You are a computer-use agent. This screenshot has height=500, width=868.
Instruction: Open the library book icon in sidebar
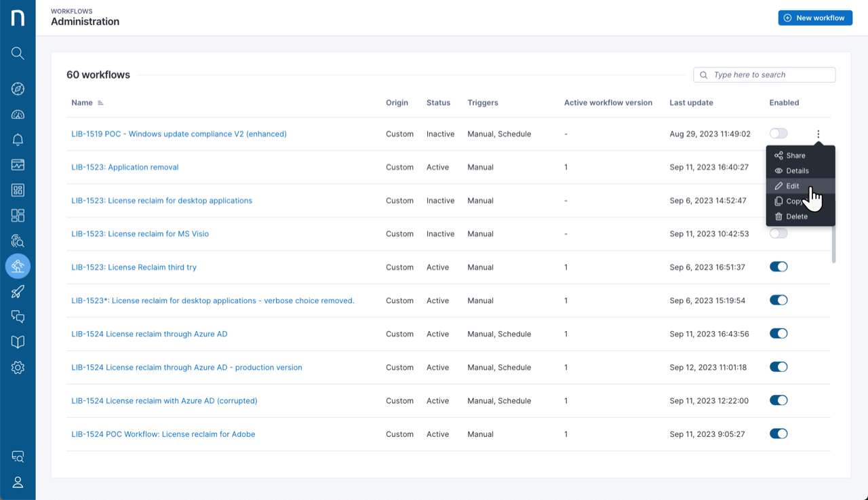(x=18, y=341)
